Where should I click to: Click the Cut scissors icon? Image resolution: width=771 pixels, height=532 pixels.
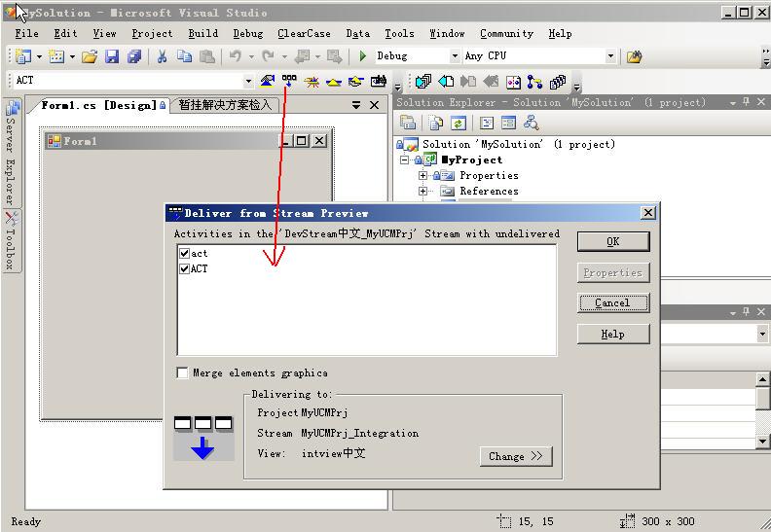coord(162,56)
